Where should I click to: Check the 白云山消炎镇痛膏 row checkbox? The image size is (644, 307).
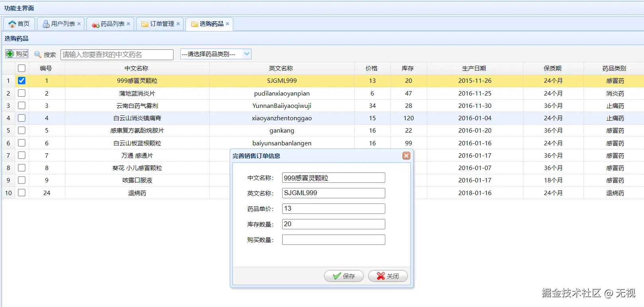(21, 118)
